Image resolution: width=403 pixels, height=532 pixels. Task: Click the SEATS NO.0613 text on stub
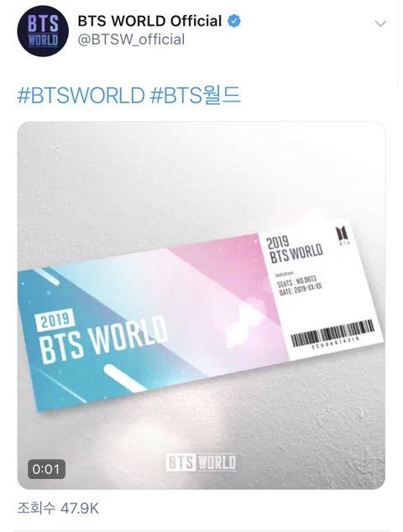(296, 282)
